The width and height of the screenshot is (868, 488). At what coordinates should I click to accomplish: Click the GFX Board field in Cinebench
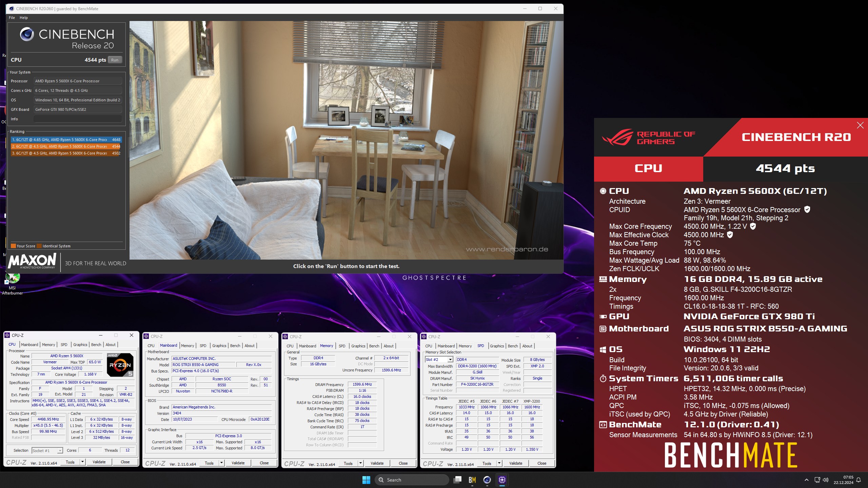pos(78,109)
